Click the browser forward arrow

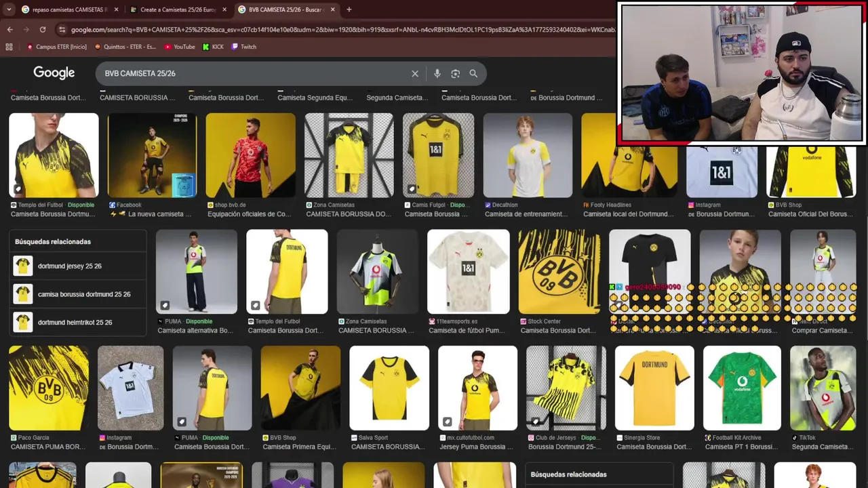point(26,29)
